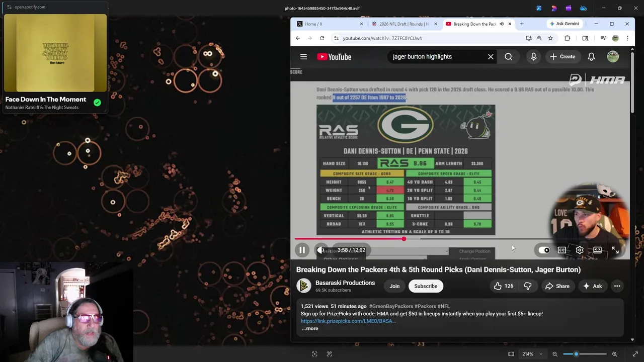
Task: Zoom out in the photo viewer
Action: (x=555, y=354)
